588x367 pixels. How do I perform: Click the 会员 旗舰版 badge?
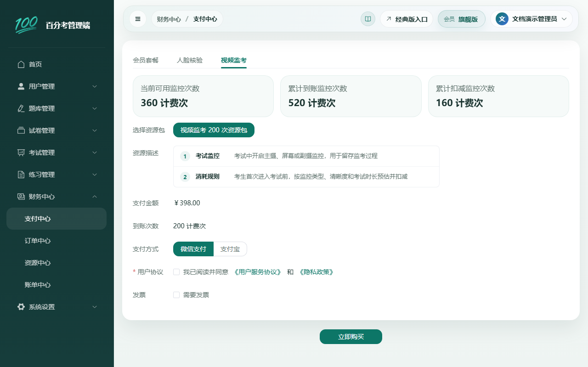tap(462, 19)
